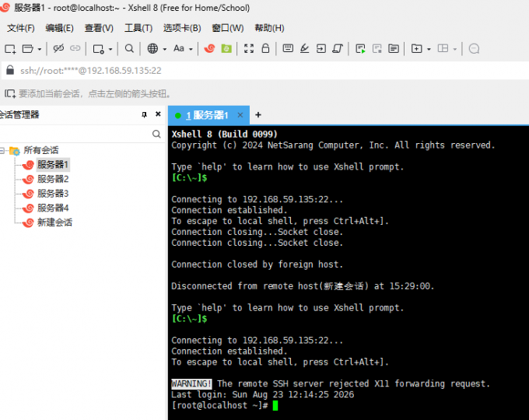Viewport: 529px width, 420px height.
Task: Close the 服务器1 tab
Action: (x=240, y=115)
